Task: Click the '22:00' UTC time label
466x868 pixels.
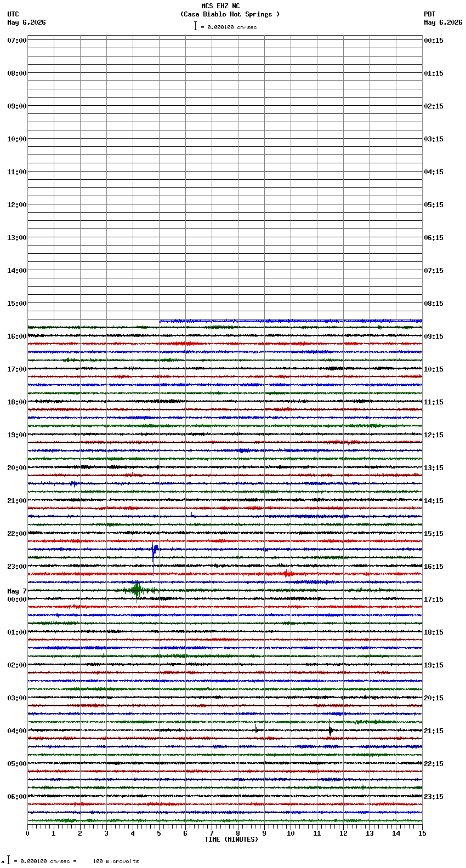Action: 16,534
